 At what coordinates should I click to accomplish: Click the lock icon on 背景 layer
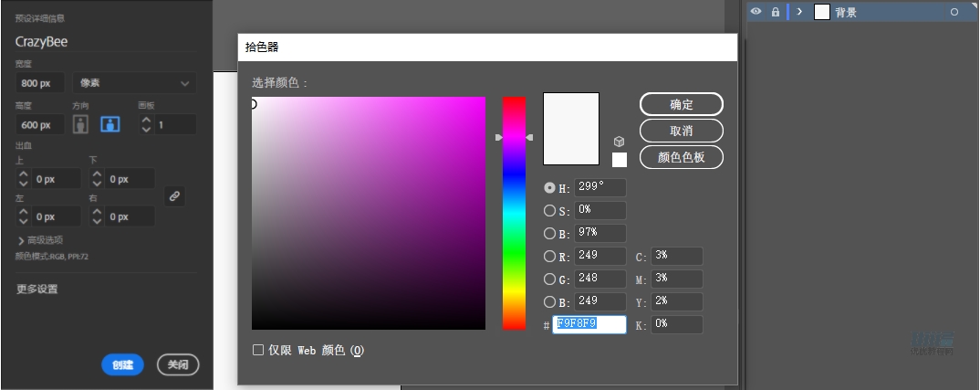coord(776,11)
